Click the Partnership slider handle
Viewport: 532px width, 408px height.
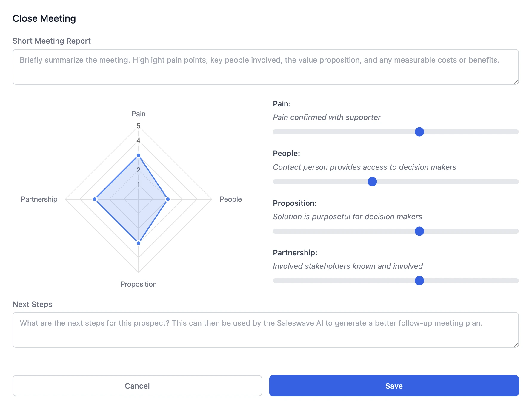pos(419,280)
